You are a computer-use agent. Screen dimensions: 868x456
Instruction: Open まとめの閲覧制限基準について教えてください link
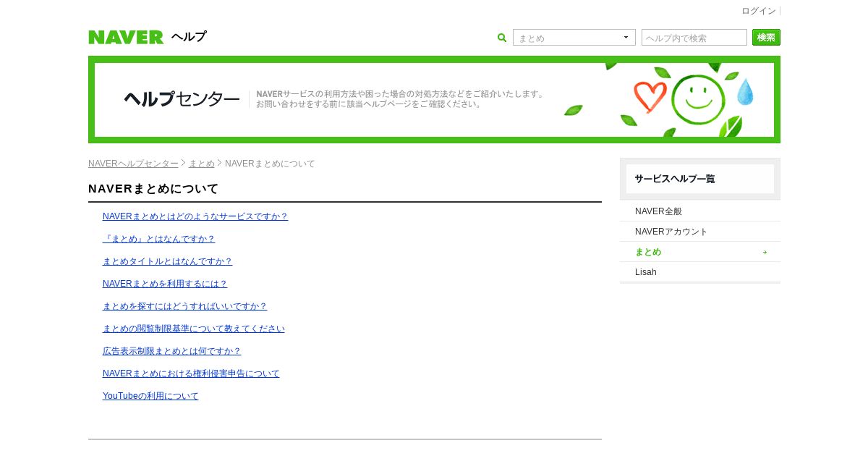(194, 329)
